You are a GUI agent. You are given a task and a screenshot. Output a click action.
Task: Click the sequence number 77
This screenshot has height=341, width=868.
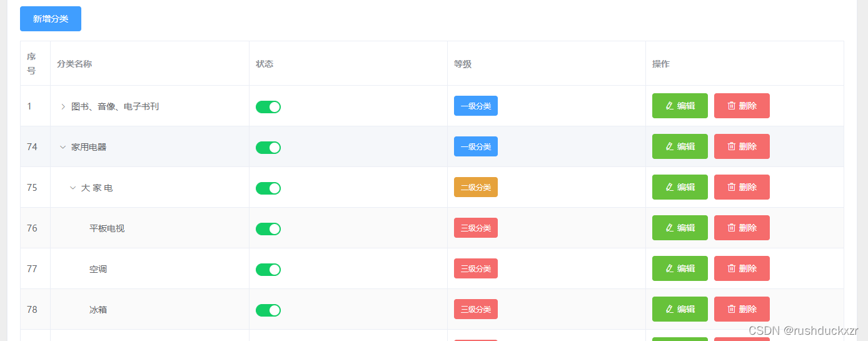[x=32, y=269]
